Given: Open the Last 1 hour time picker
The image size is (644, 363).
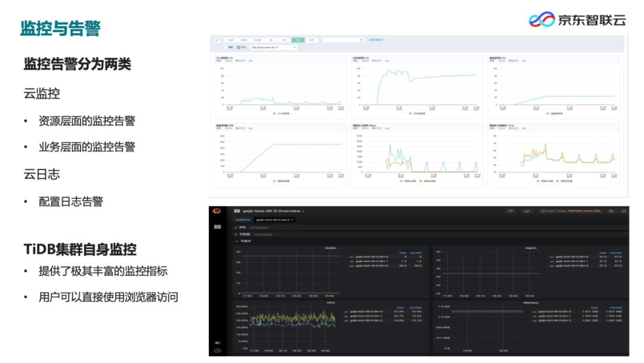Looking at the screenshot, I should [x=555, y=211].
